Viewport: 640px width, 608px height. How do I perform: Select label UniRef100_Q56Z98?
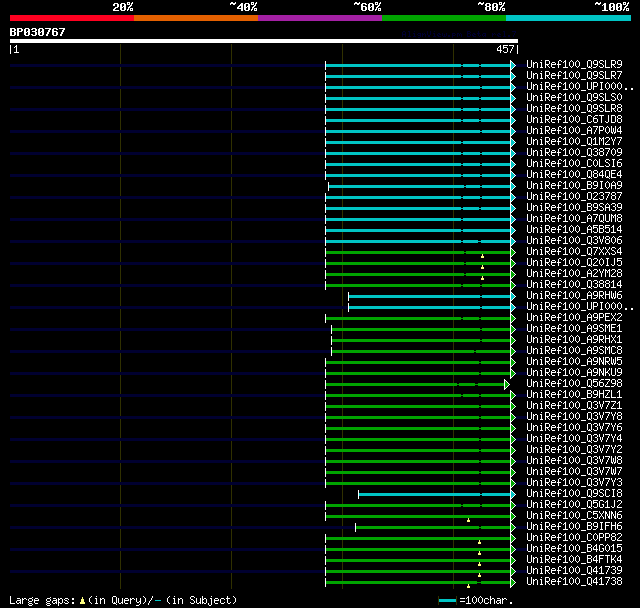[574, 384]
